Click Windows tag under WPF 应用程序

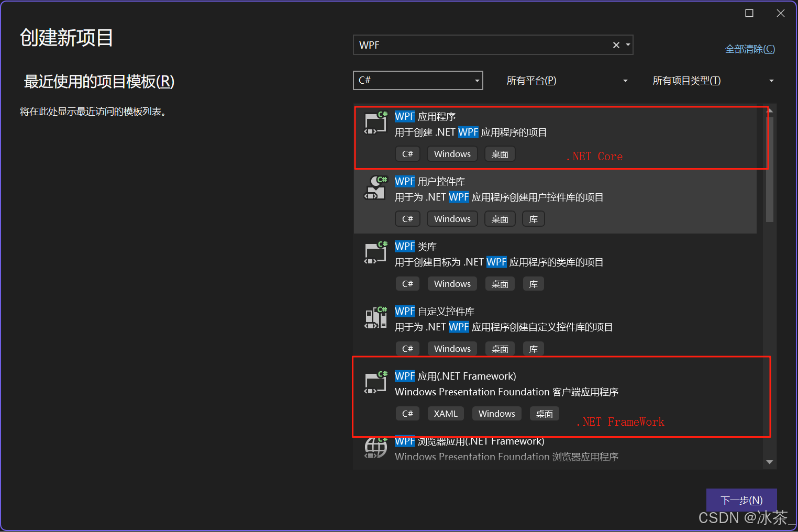[452, 154]
